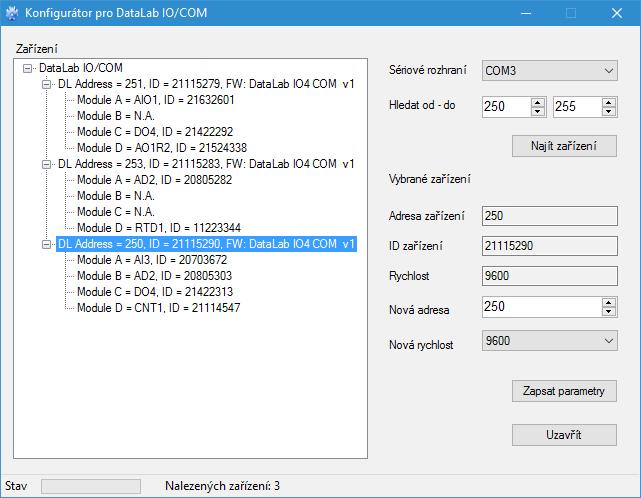Select Module A = AIO1, ID = 21632601

[x=156, y=100]
